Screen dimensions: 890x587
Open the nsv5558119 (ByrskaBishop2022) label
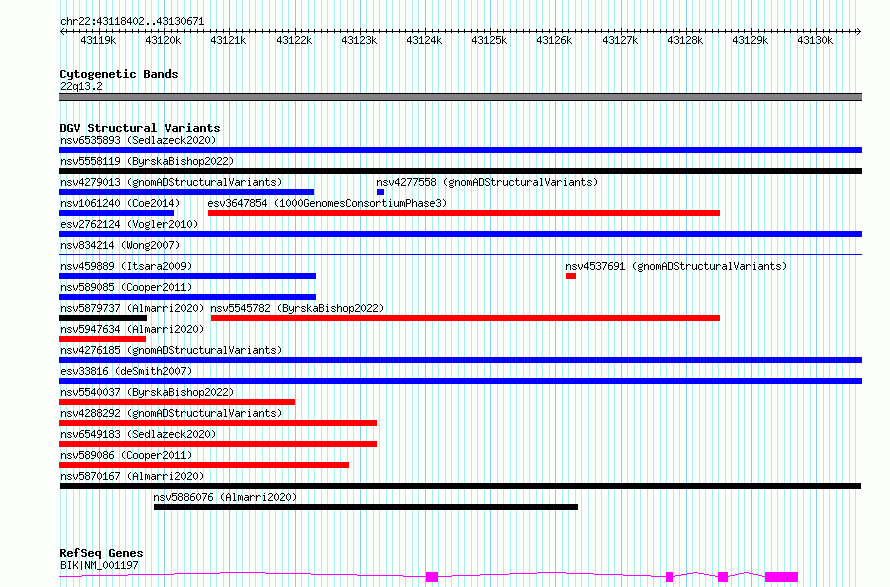[147, 161]
